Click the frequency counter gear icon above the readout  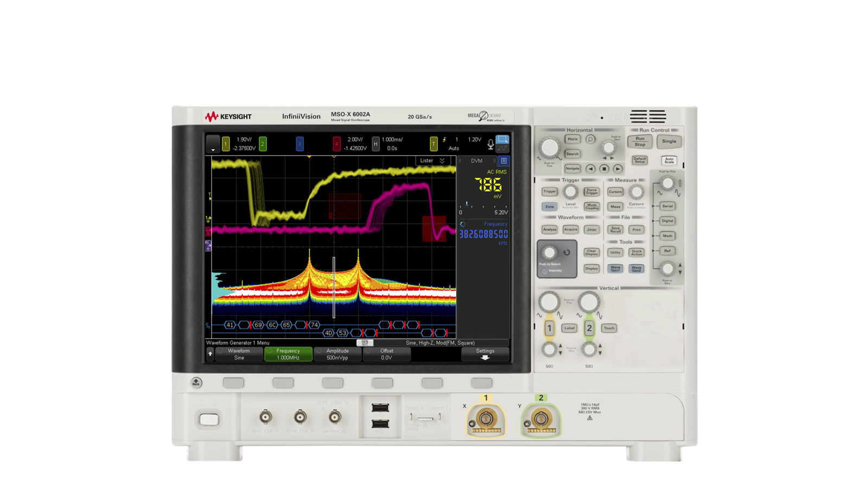click(462, 224)
